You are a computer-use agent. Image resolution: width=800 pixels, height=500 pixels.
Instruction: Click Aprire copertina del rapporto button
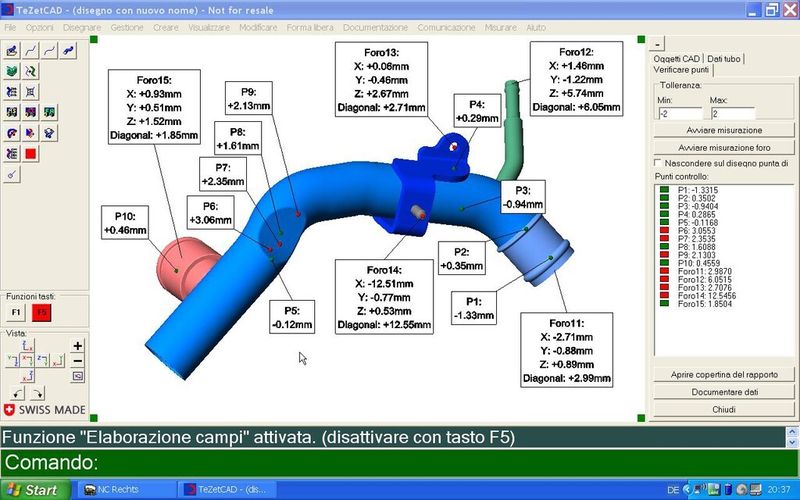coord(724,374)
